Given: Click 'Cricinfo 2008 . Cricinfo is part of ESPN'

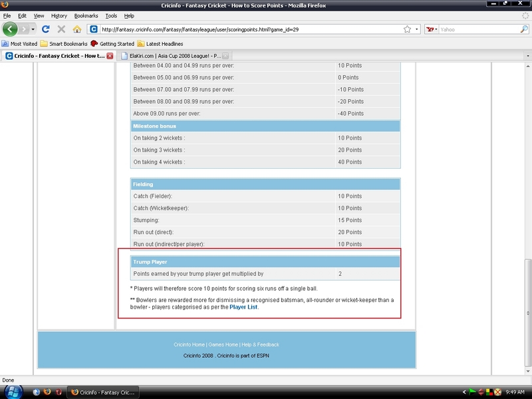Looking at the screenshot, I should coord(226,356).
